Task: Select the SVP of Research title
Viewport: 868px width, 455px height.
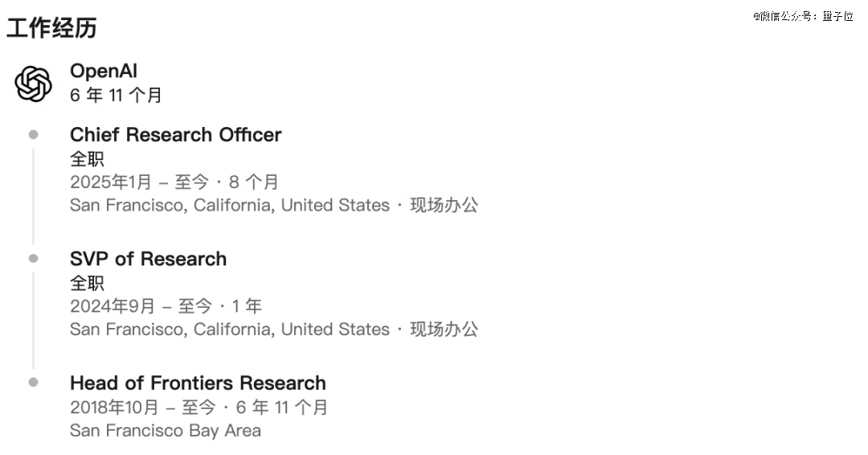Action: (149, 259)
